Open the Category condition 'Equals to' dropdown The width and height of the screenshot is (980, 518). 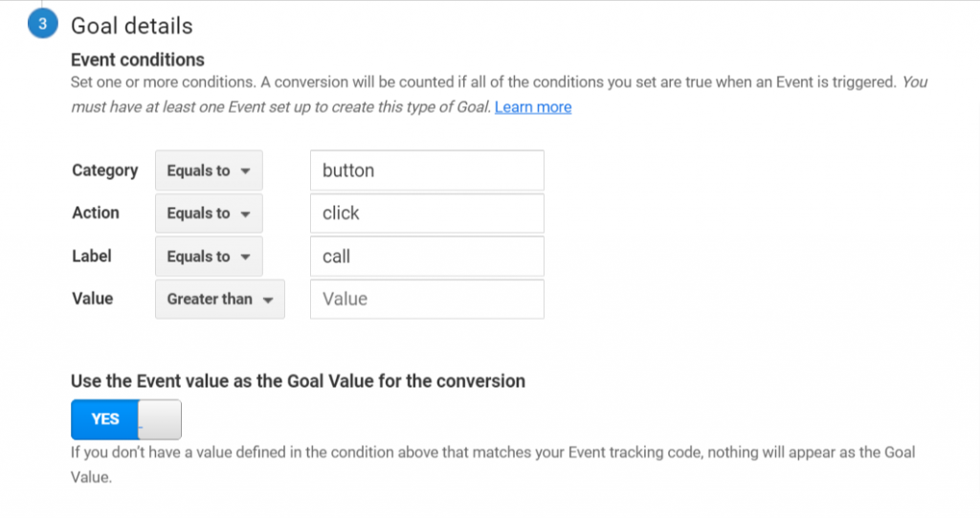(x=209, y=170)
